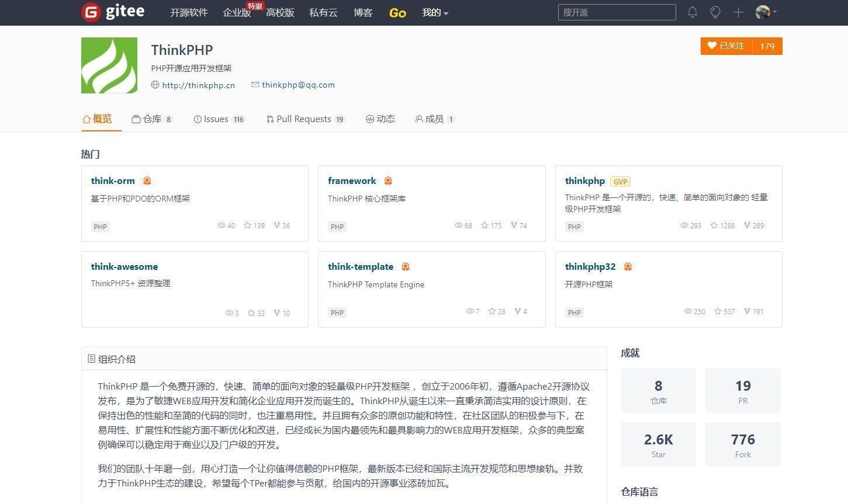Click the Gitee logo in the header
848x504 pixels.
pyautogui.click(x=113, y=12)
